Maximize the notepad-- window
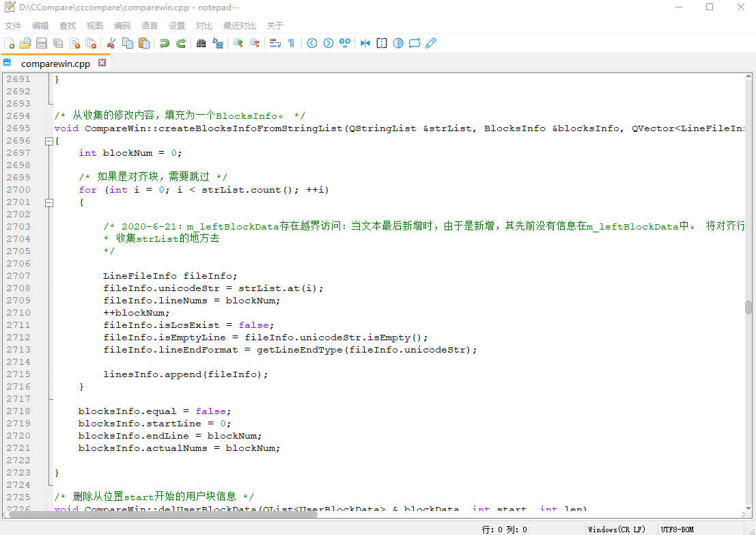Viewport: 756px width, 535px height. [710, 8]
